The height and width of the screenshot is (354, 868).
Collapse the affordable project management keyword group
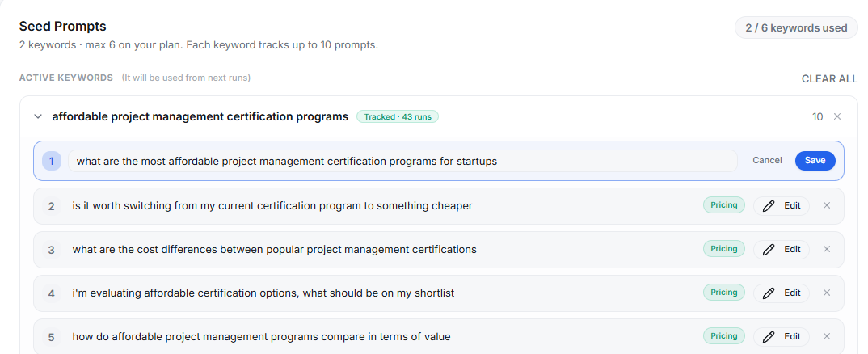pyautogui.click(x=38, y=117)
